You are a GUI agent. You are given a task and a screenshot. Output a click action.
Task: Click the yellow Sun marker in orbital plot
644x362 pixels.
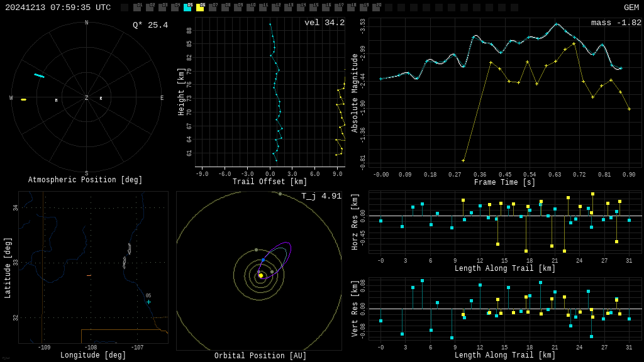pyautogui.click(x=261, y=275)
